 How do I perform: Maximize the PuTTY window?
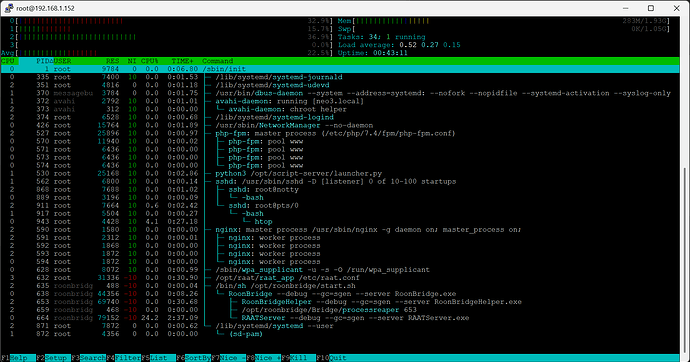pos(651,8)
